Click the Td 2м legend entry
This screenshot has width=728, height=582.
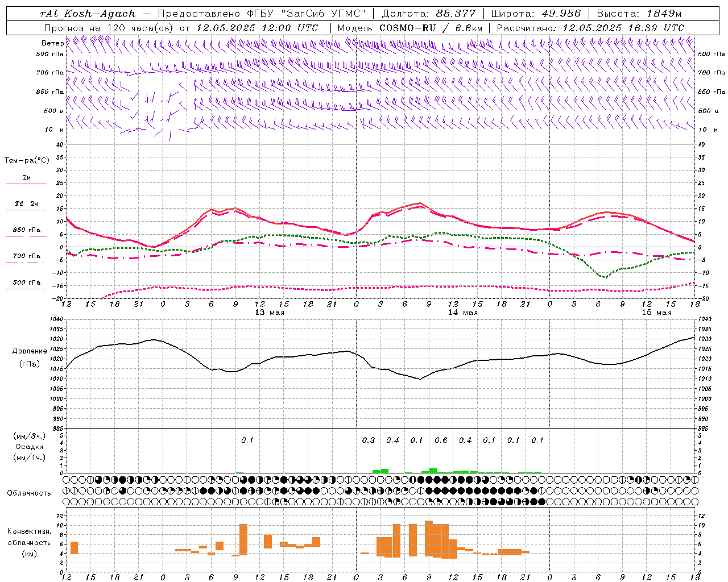pyautogui.click(x=26, y=203)
